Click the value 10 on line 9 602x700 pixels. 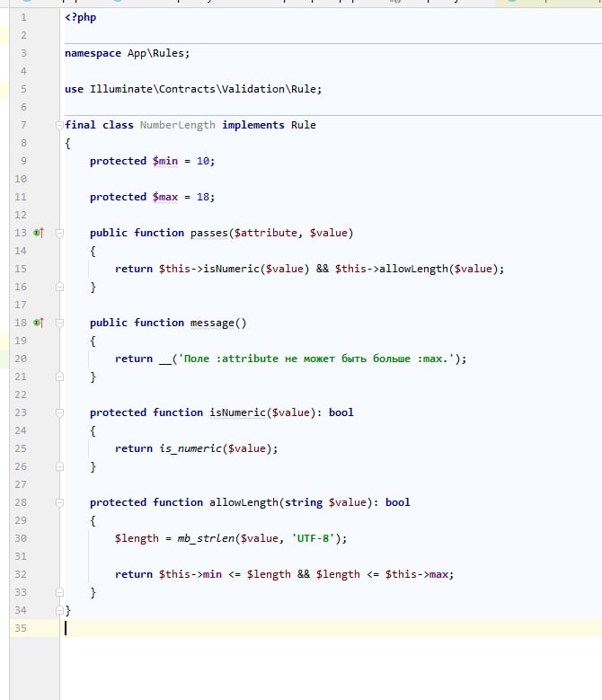pyautogui.click(x=203, y=161)
